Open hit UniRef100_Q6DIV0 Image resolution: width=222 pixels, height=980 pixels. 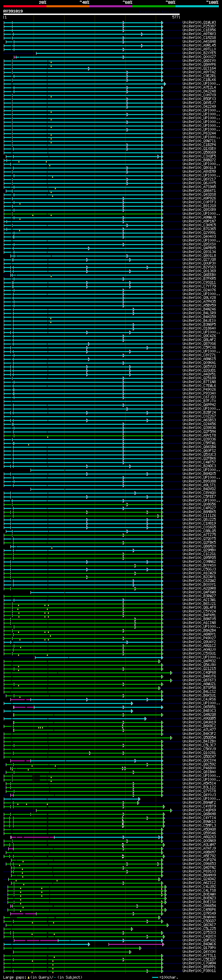199,60
